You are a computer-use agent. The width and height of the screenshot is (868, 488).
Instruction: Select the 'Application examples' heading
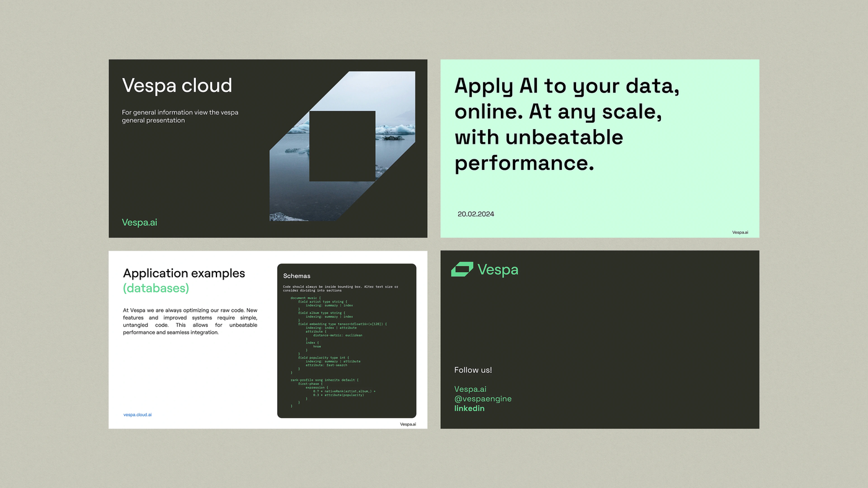184,273
